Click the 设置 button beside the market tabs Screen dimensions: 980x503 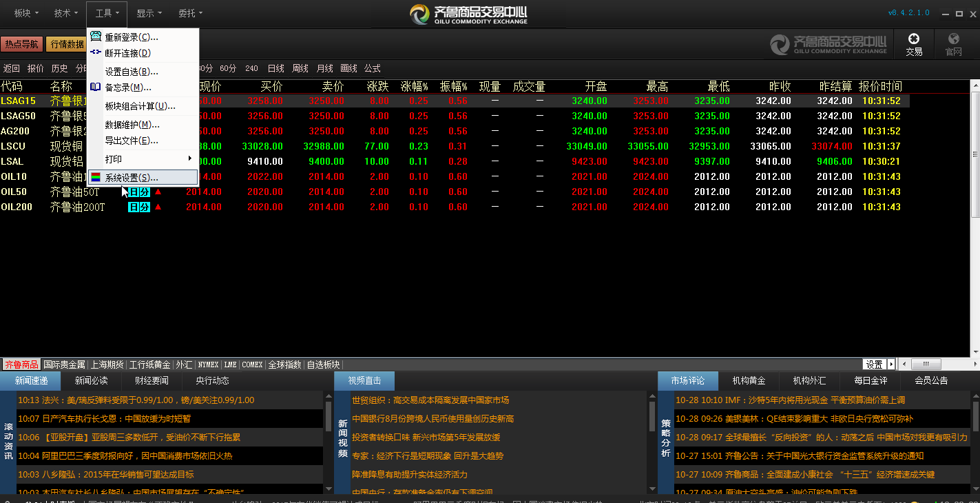[x=875, y=365]
